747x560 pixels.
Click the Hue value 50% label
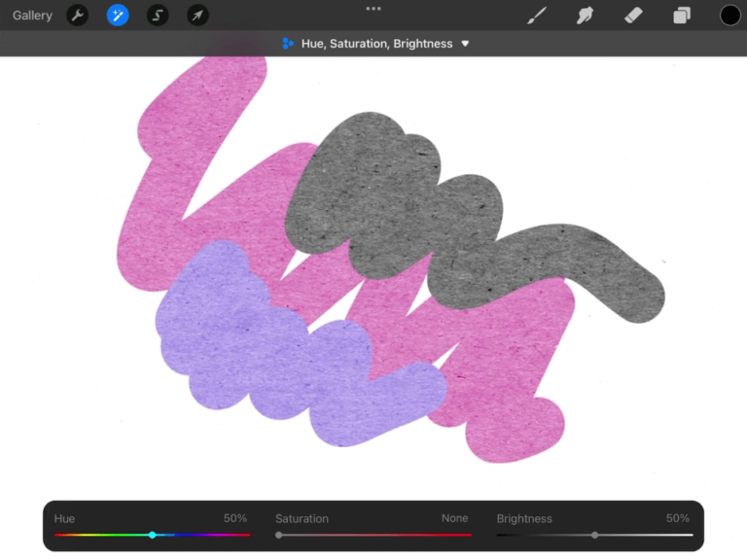tap(235, 518)
